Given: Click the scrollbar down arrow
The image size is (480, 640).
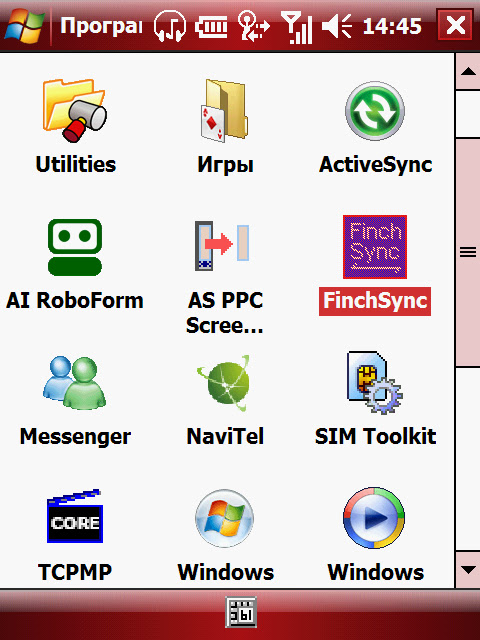Looking at the screenshot, I should click(x=468, y=570).
